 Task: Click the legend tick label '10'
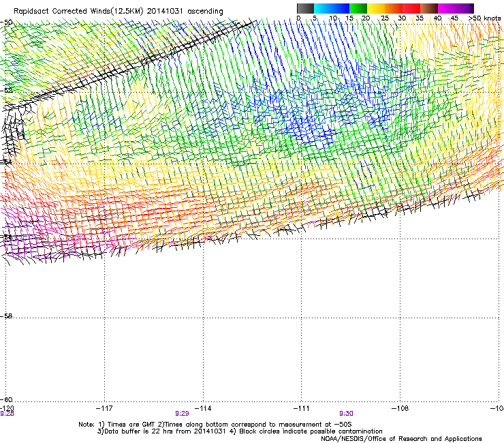click(x=333, y=18)
